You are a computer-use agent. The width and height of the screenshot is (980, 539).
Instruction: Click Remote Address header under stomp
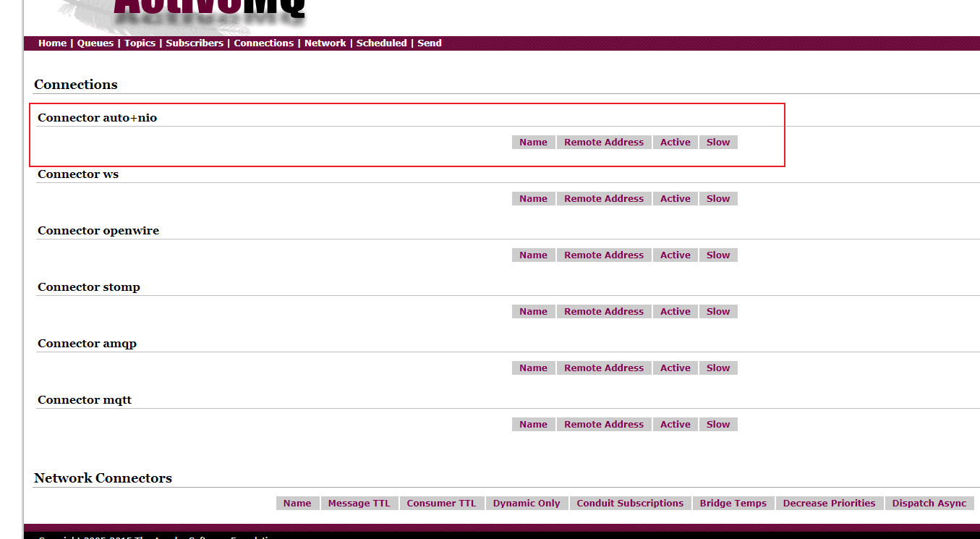click(604, 312)
